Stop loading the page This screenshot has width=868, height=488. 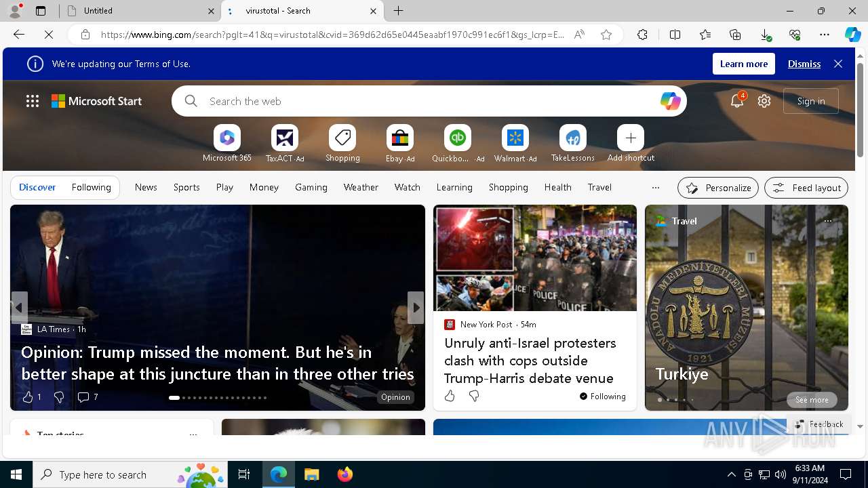(49, 35)
